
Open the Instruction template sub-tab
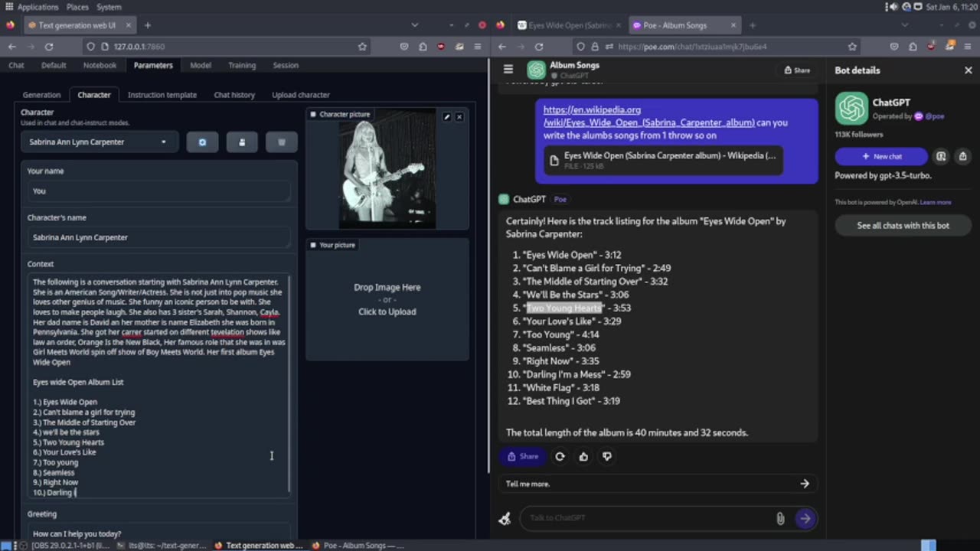[x=162, y=95]
